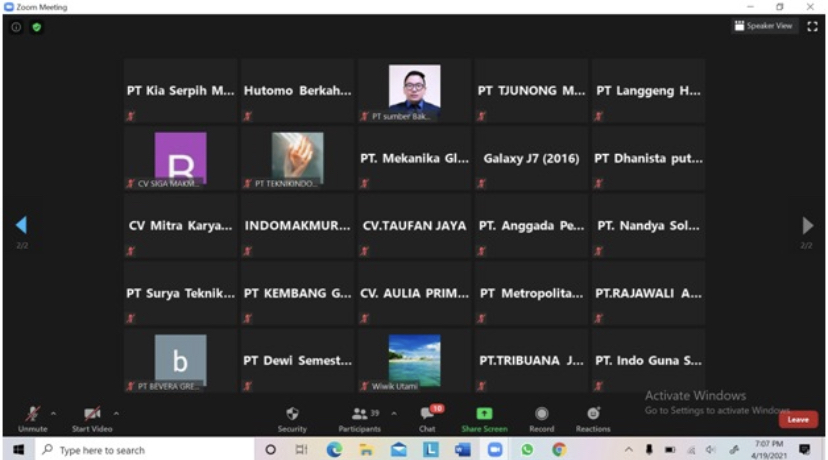Unmute the microphone
The width and height of the screenshot is (828, 460).
point(32,417)
